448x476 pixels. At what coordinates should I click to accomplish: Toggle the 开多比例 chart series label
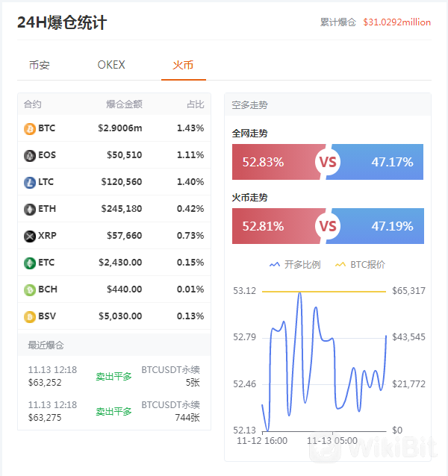302,265
